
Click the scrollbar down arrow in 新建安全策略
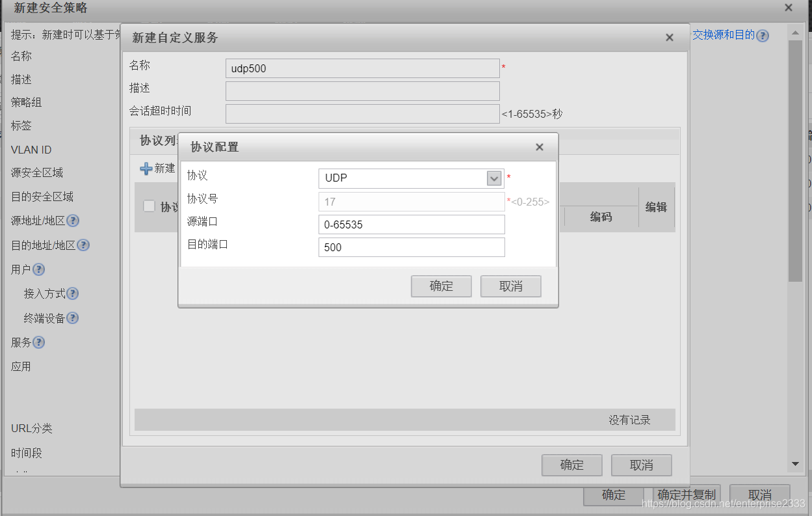point(795,464)
